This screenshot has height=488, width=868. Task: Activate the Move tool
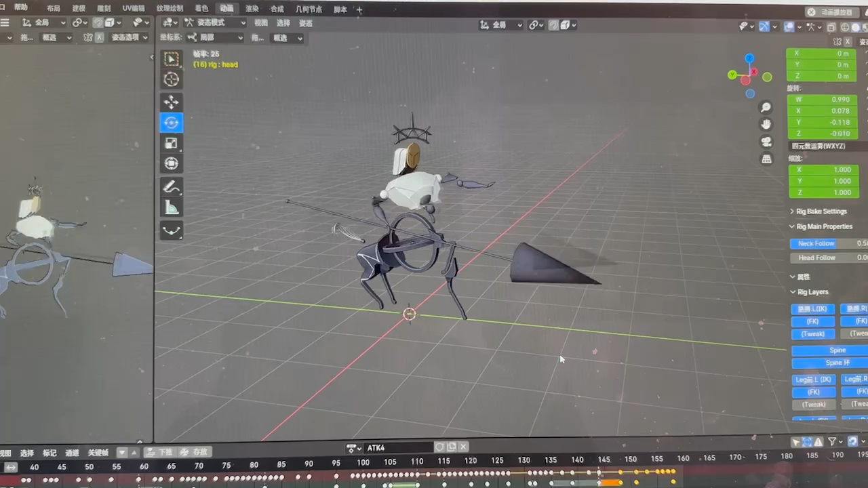pos(171,102)
